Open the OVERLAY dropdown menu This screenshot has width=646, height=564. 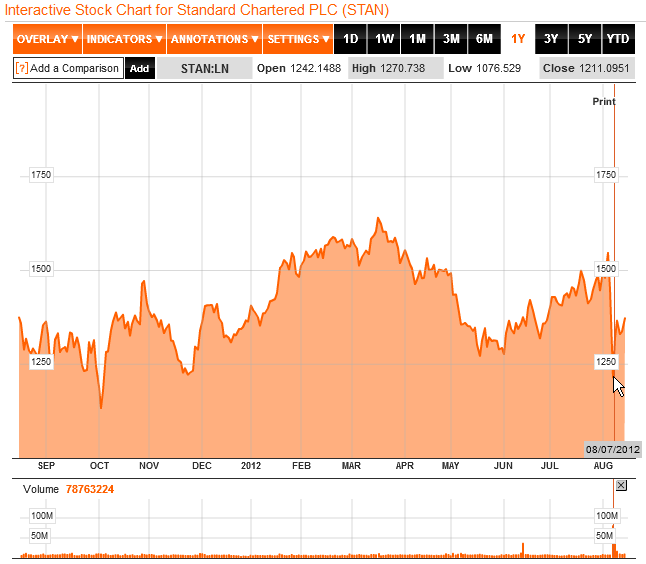click(47, 39)
